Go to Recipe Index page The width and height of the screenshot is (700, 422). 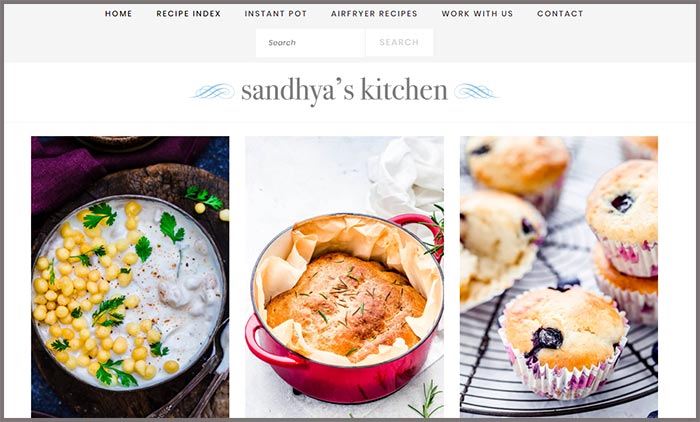coord(188,14)
